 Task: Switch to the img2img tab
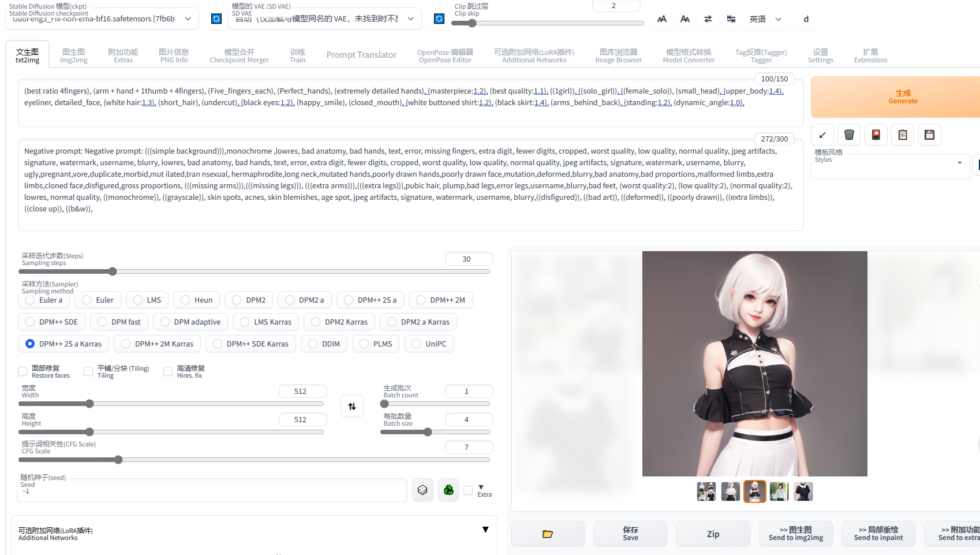(x=74, y=55)
